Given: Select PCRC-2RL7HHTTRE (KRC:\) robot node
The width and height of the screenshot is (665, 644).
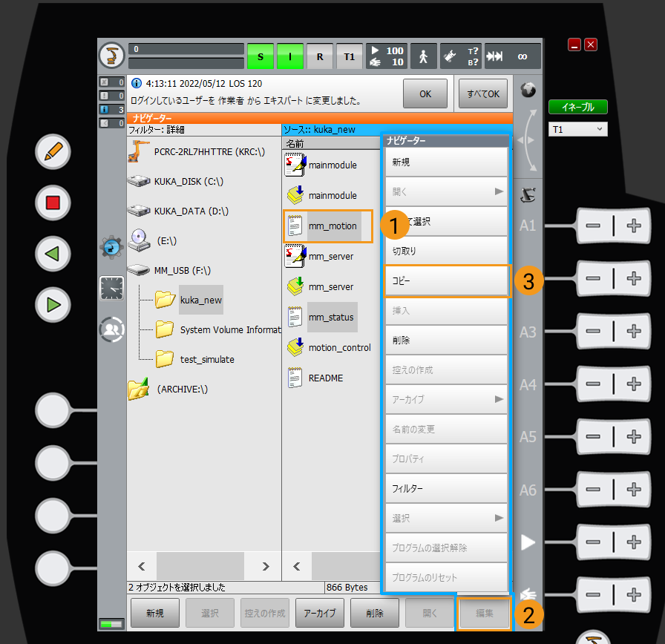Looking at the screenshot, I should click(197, 152).
